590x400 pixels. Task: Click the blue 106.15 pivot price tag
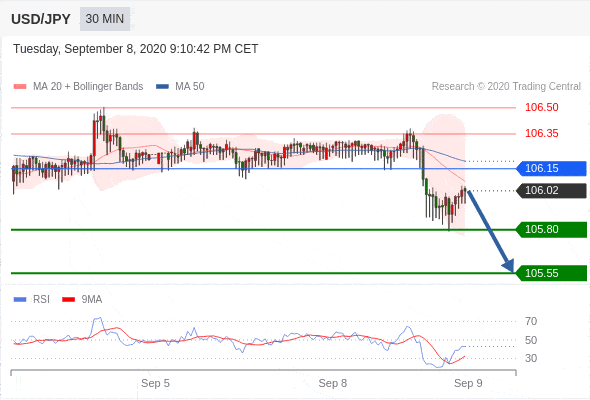click(x=551, y=168)
